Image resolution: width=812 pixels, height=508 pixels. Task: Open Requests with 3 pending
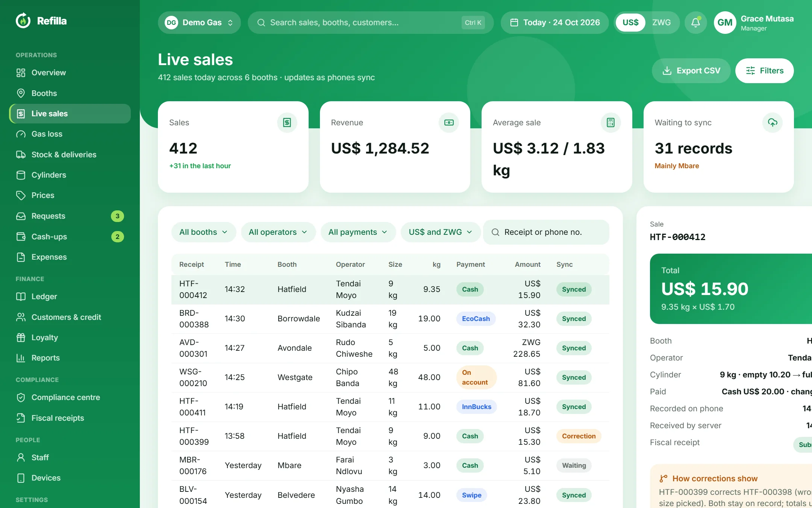tap(70, 216)
